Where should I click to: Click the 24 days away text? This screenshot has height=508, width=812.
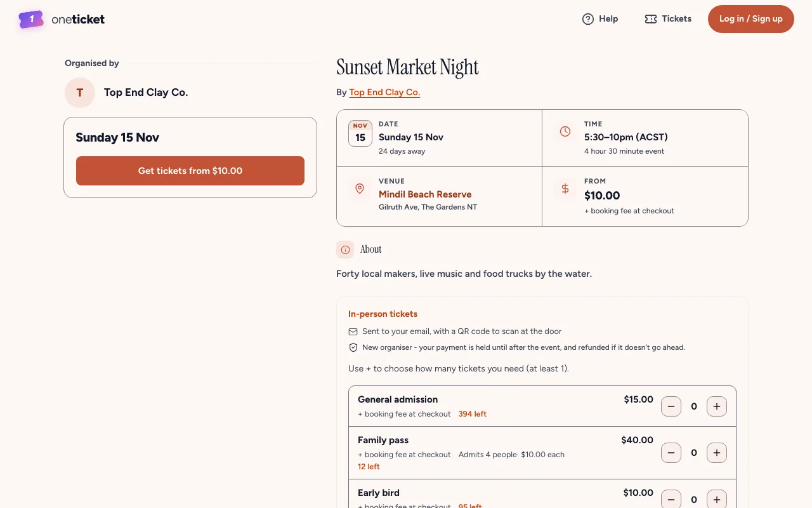402,151
